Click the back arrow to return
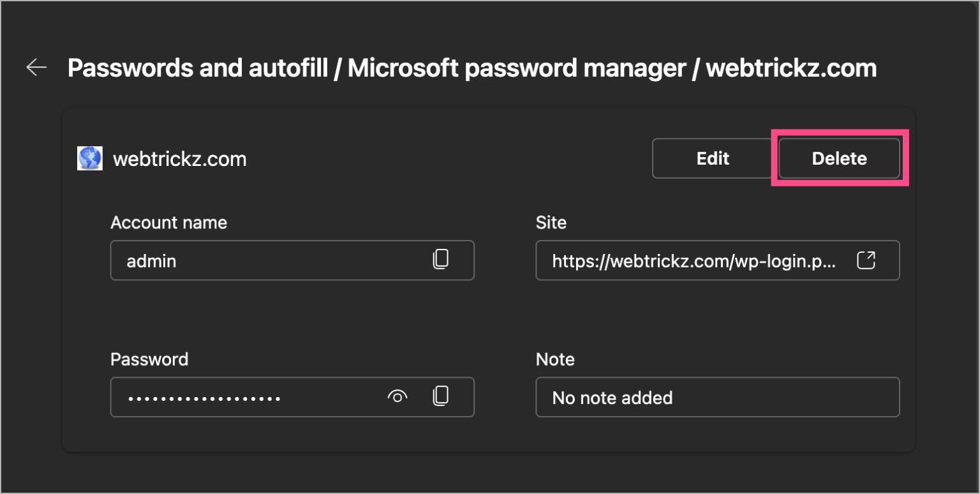Screen dimensions: 980x494 click(36, 67)
